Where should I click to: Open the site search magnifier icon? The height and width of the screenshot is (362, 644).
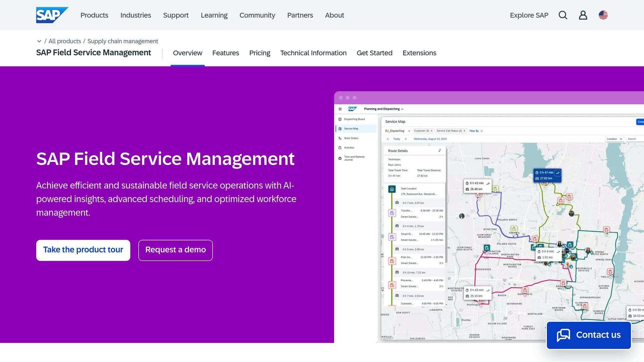pyautogui.click(x=563, y=15)
